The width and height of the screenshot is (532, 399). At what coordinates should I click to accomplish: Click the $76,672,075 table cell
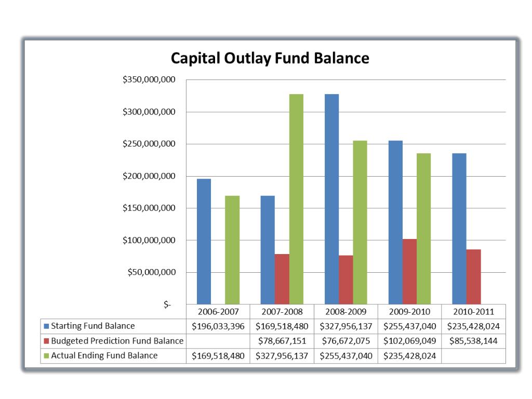345,341
